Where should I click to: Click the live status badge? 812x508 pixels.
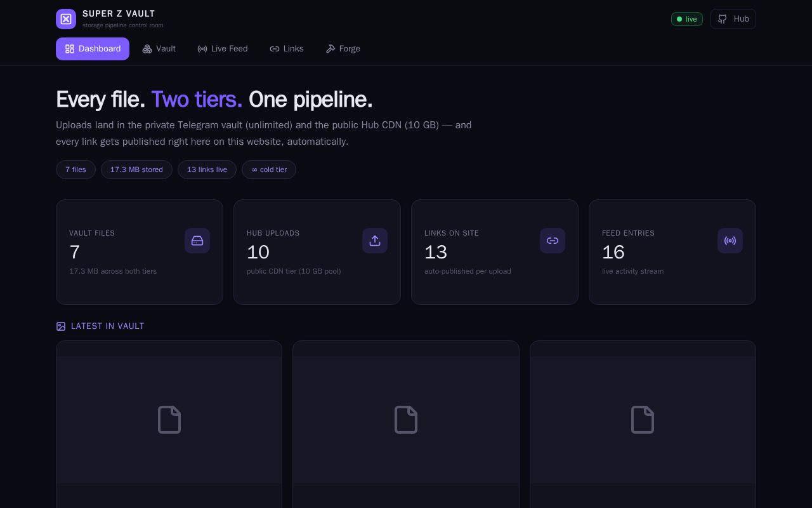pyautogui.click(x=687, y=19)
